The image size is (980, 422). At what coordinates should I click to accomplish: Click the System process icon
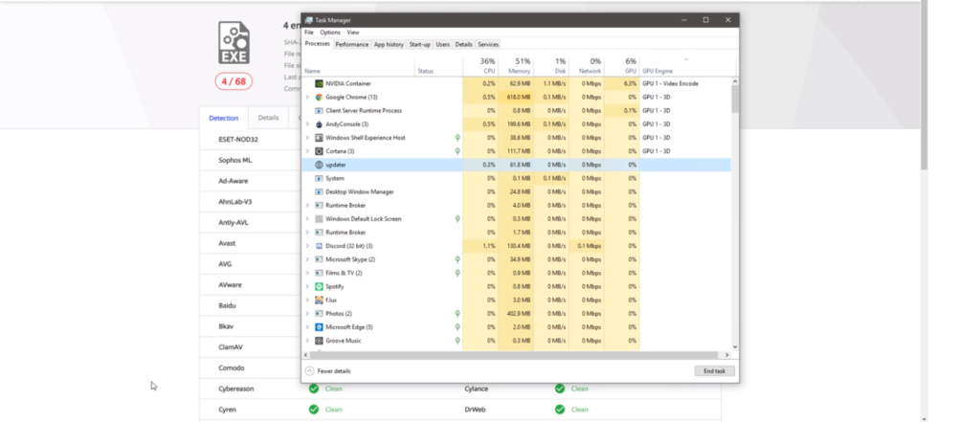(319, 178)
